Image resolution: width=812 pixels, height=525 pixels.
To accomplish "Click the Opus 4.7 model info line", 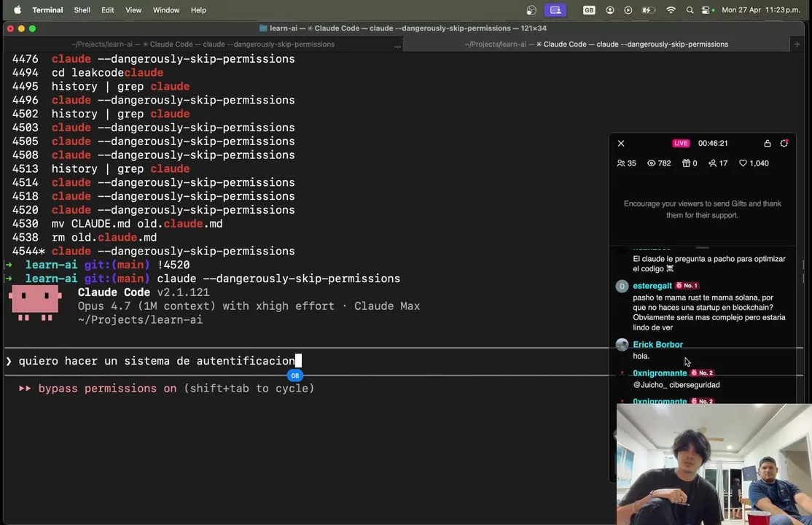I will [x=249, y=306].
